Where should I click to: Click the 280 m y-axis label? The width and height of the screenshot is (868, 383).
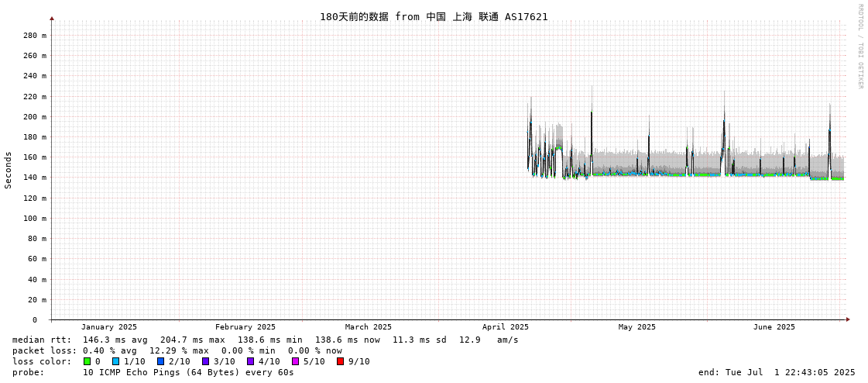pos(35,36)
